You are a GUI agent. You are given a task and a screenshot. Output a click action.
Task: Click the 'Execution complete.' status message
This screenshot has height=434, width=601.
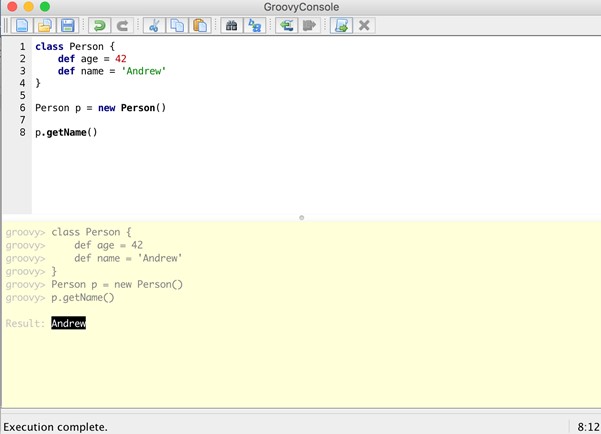pyautogui.click(x=56, y=427)
